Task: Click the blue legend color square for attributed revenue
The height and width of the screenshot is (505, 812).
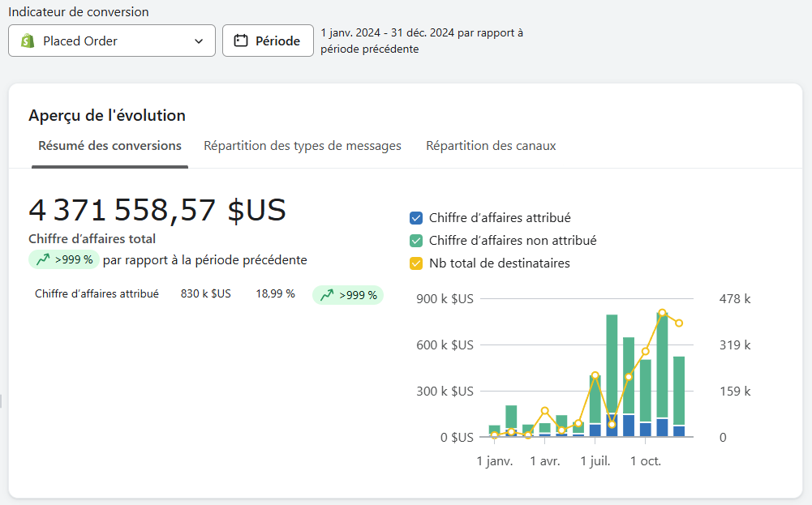Action: pyautogui.click(x=417, y=217)
